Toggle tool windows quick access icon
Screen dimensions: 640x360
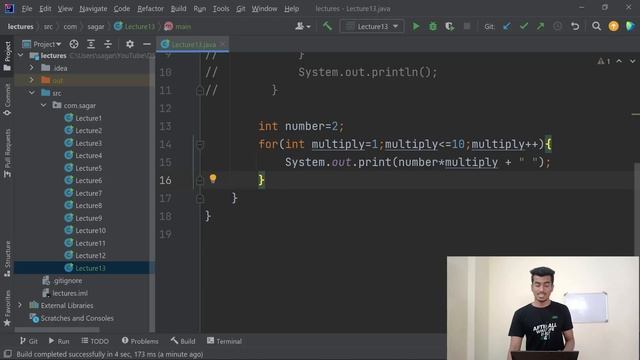[7, 354]
